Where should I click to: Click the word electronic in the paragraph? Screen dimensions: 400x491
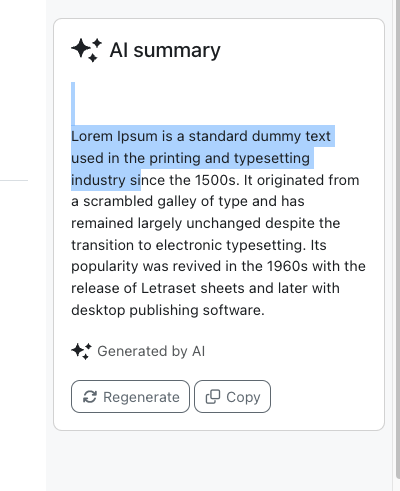pos(189,245)
